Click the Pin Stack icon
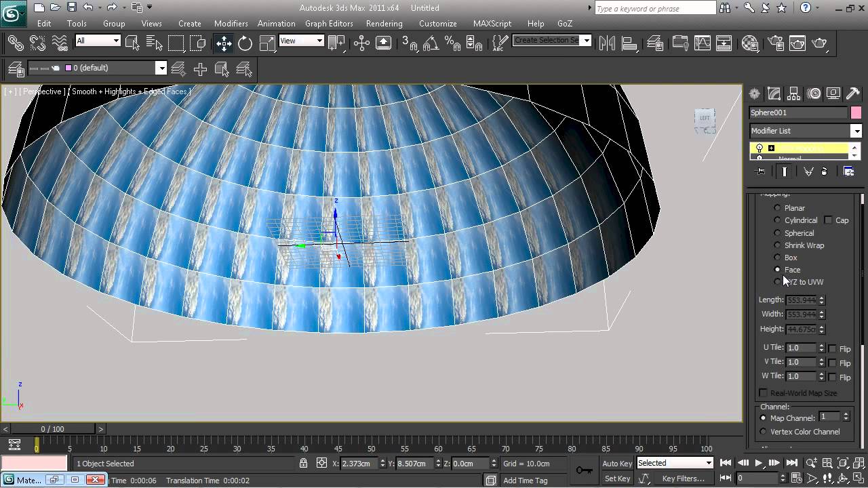 760,171
